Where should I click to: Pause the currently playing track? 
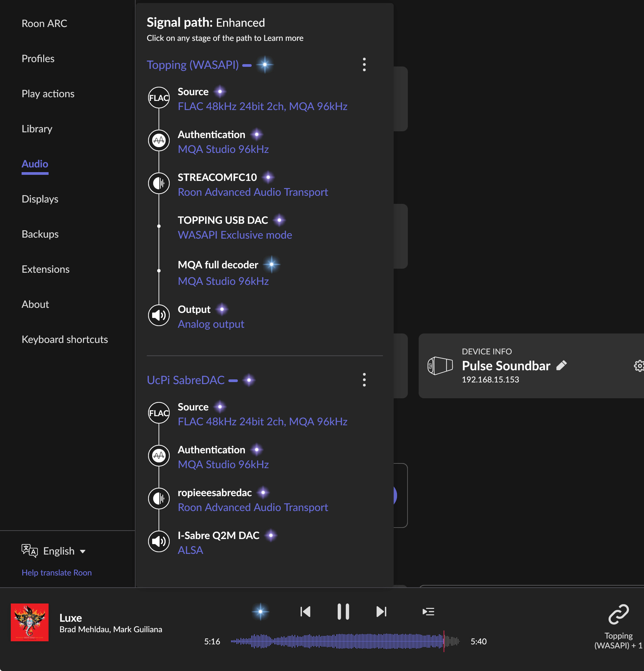[x=343, y=612]
